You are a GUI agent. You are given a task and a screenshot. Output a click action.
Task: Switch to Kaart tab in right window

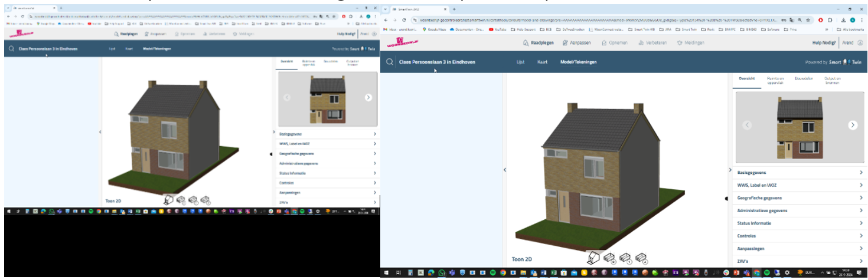pyautogui.click(x=541, y=62)
